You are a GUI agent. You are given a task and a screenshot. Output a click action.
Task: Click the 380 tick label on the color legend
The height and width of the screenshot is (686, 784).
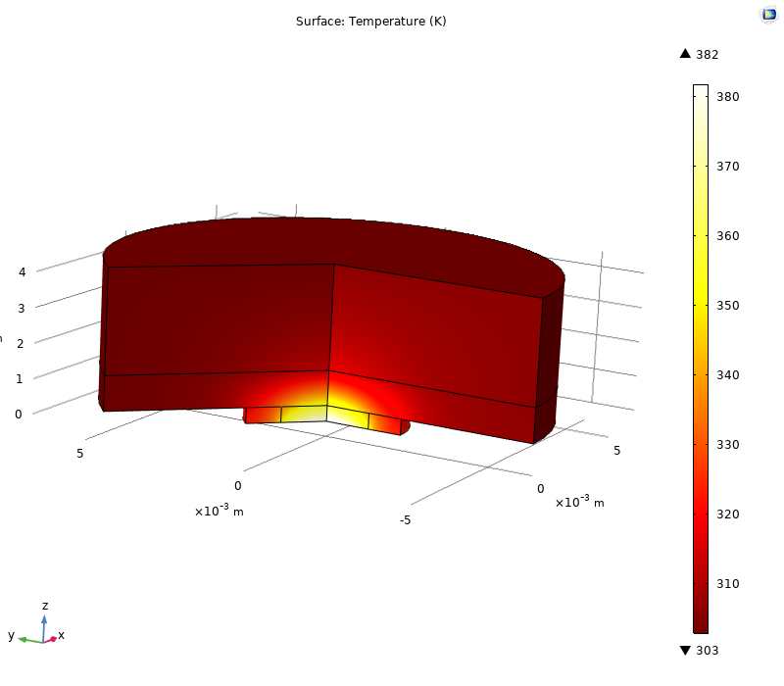[x=727, y=96]
